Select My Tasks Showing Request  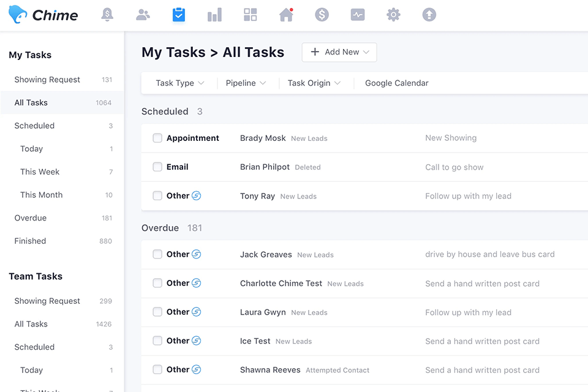point(62,80)
